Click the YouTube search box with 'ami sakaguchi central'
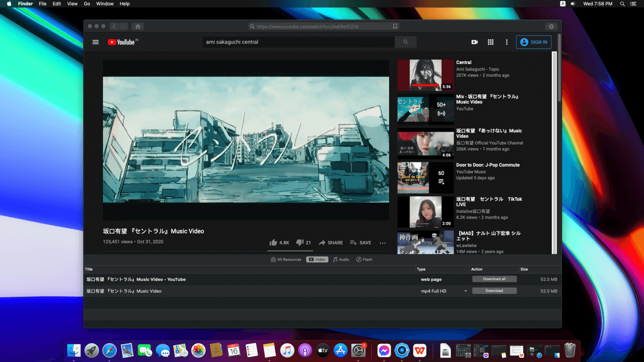 298,42
